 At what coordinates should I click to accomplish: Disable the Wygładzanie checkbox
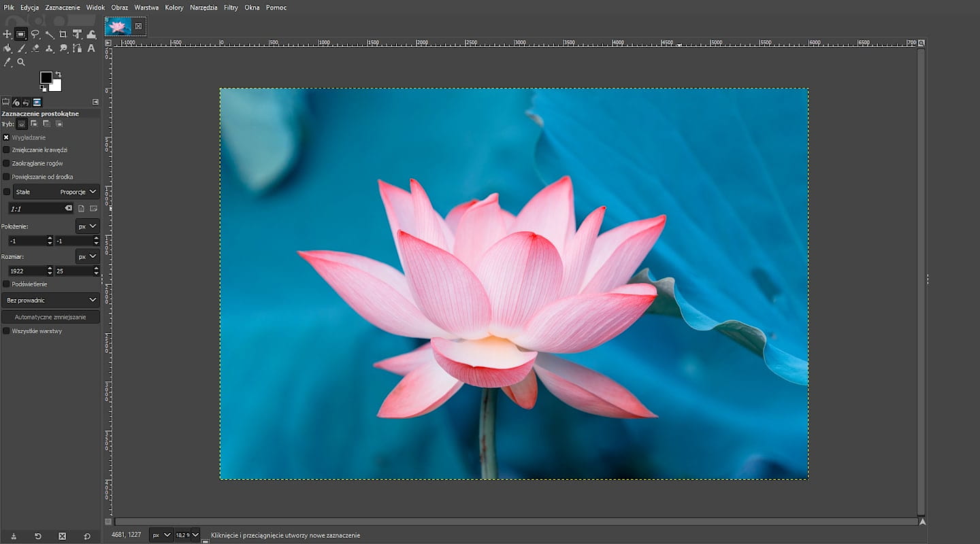pos(6,137)
